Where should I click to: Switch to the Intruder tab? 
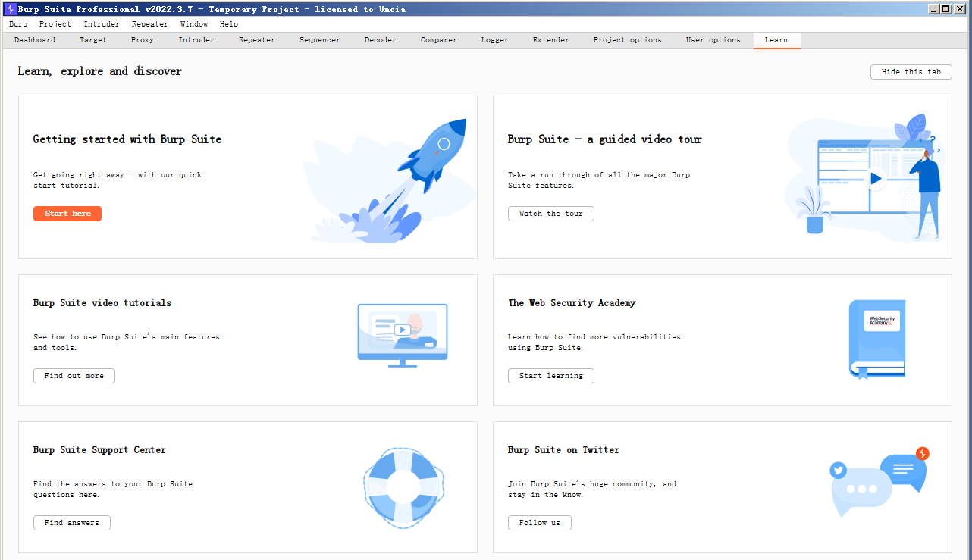tap(196, 40)
